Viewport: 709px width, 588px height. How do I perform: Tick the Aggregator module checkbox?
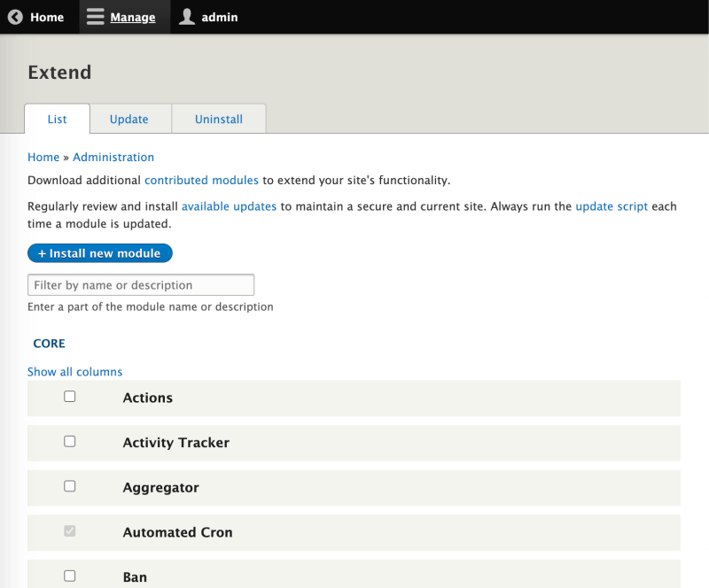(x=70, y=486)
